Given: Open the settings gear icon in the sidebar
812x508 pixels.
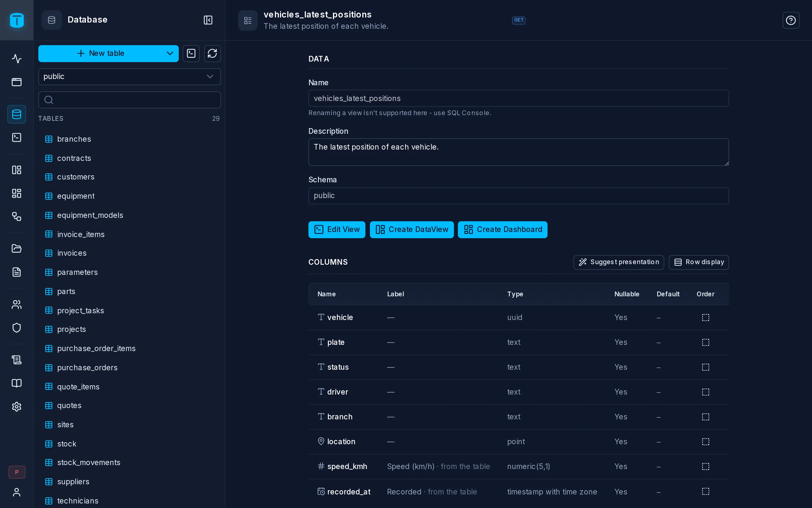Looking at the screenshot, I should click(x=16, y=406).
